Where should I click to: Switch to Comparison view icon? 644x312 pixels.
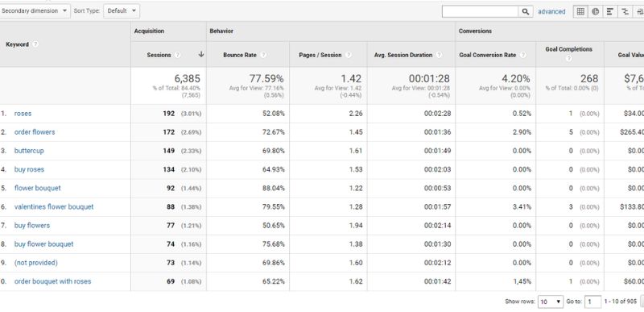pyautogui.click(x=625, y=11)
